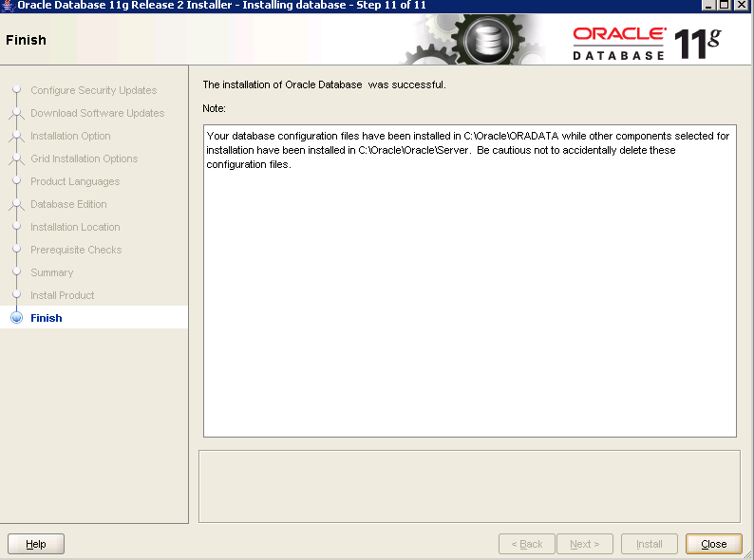This screenshot has height=560, width=754.
Task: Click the disabled Next button
Action: pos(584,544)
